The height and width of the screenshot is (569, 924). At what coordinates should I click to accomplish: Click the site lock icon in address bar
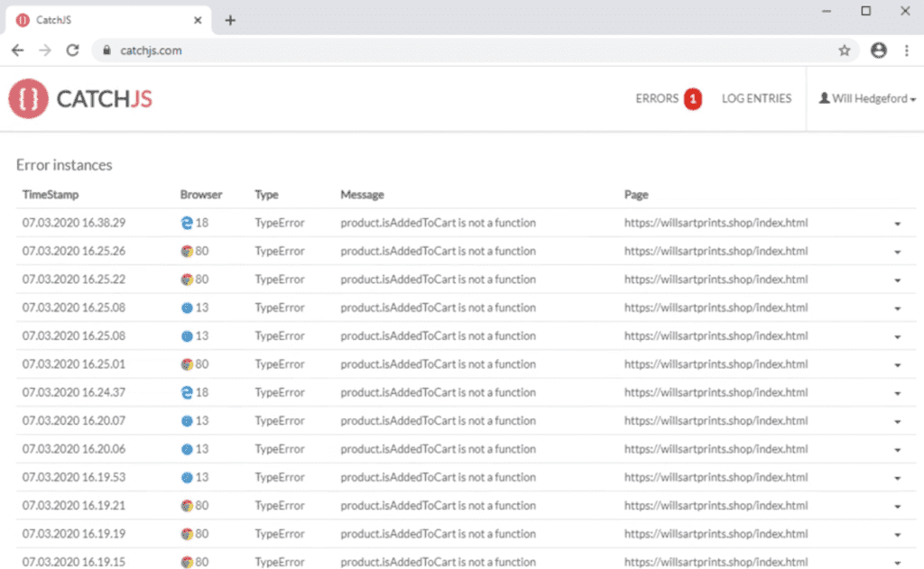pos(106,50)
